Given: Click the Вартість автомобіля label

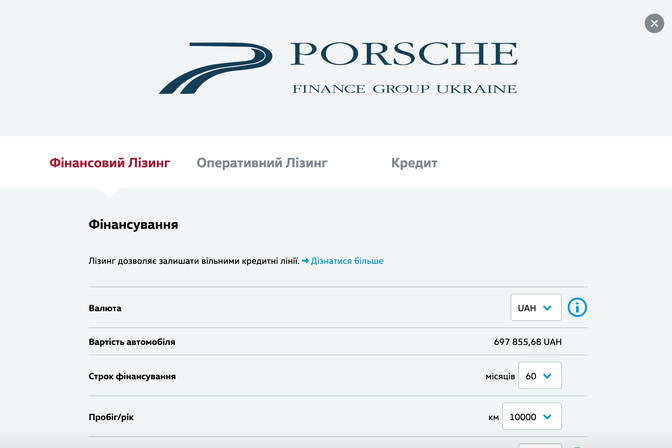Looking at the screenshot, I should coord(132,342).
